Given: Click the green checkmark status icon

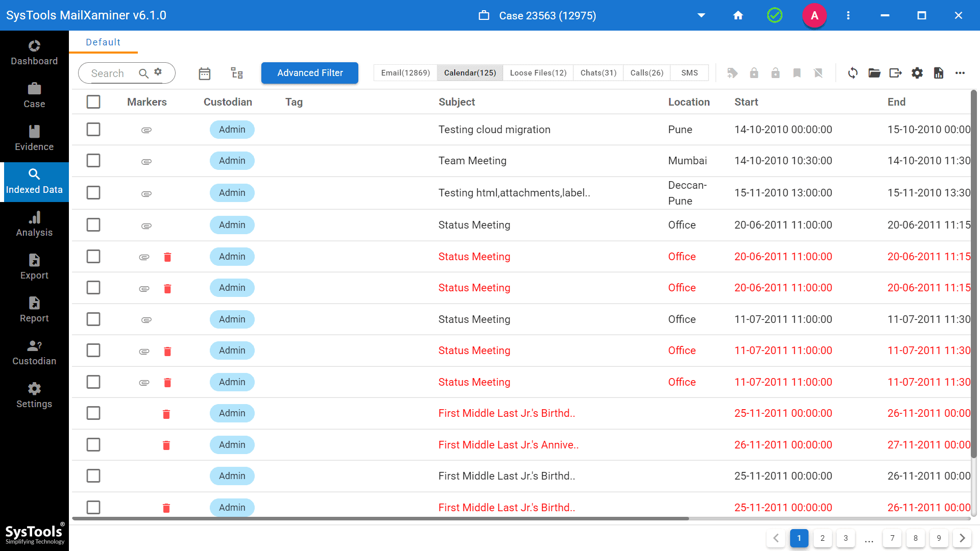Looking at the screenshot, I should [x=775, y=15].
